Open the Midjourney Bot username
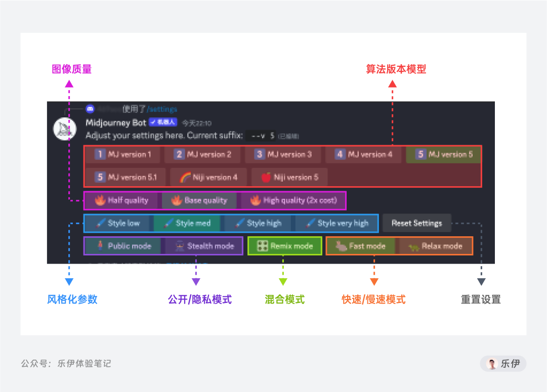Screen dimensions: 547x392 click(116, 123)
